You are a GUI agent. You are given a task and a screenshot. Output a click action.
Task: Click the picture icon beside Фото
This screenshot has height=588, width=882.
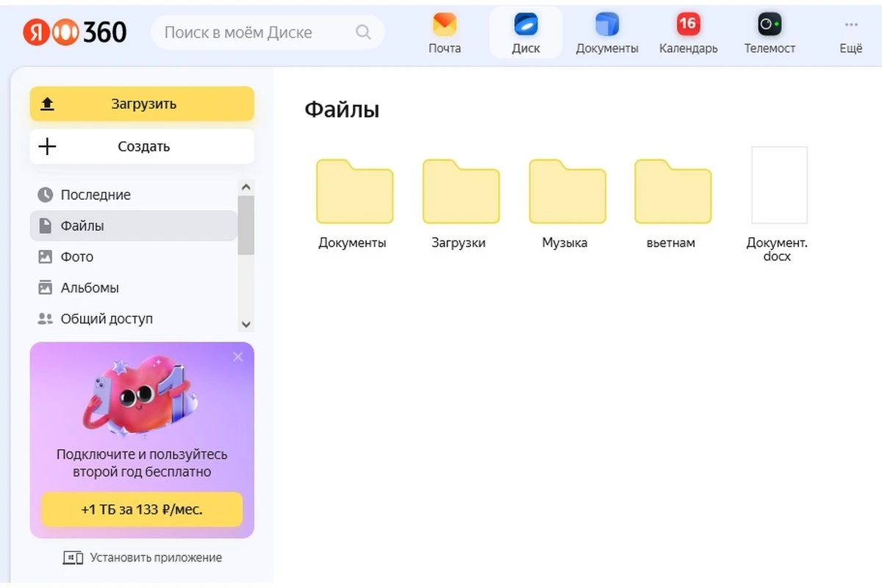point(46,257)
